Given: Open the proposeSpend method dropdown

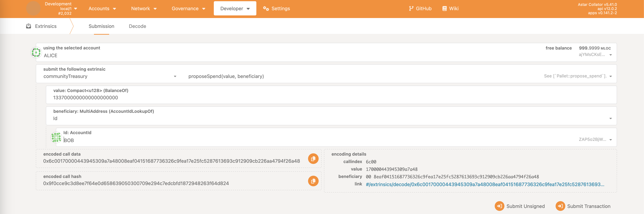Looking at the screenshot, I should [x=610, y=76].
